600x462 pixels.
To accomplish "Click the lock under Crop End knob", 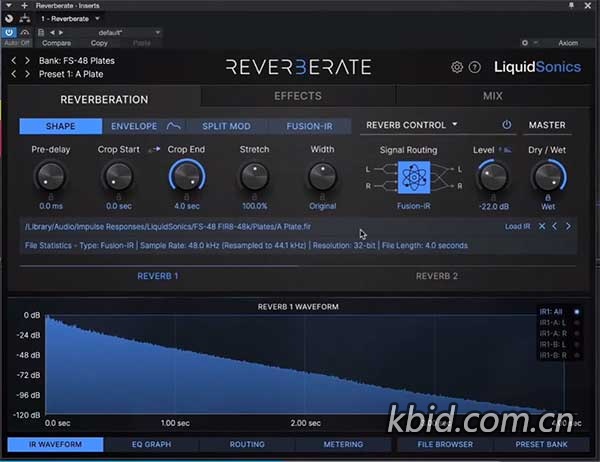I will (x=187, y=197).
